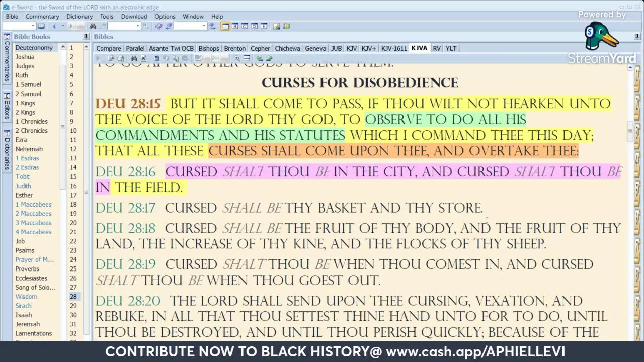The width and height of the screenshot is (644, 362).
Task: Click the DEU 28:18 verse reference
Action: [x=126, y=228]
